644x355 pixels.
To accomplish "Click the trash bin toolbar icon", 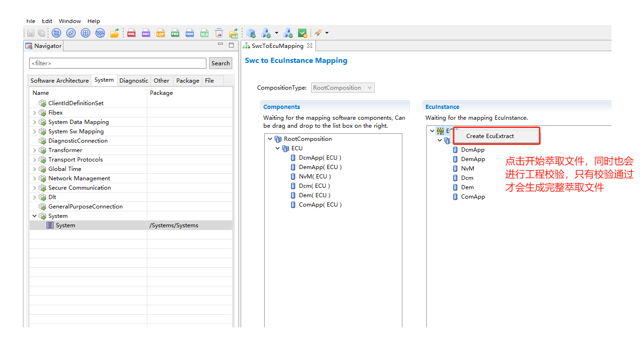I will (219, 33).
